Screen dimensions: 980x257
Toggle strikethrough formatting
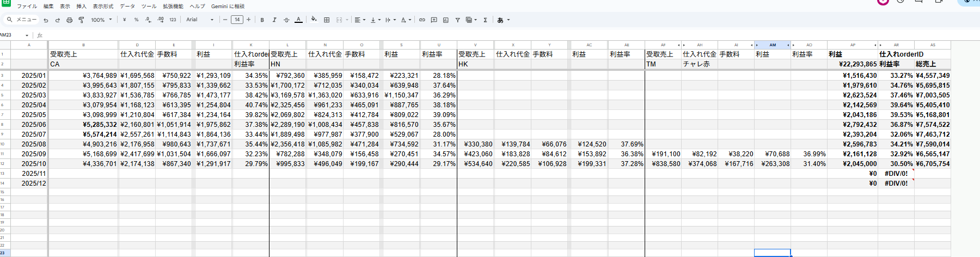click(x=286, y=20)
